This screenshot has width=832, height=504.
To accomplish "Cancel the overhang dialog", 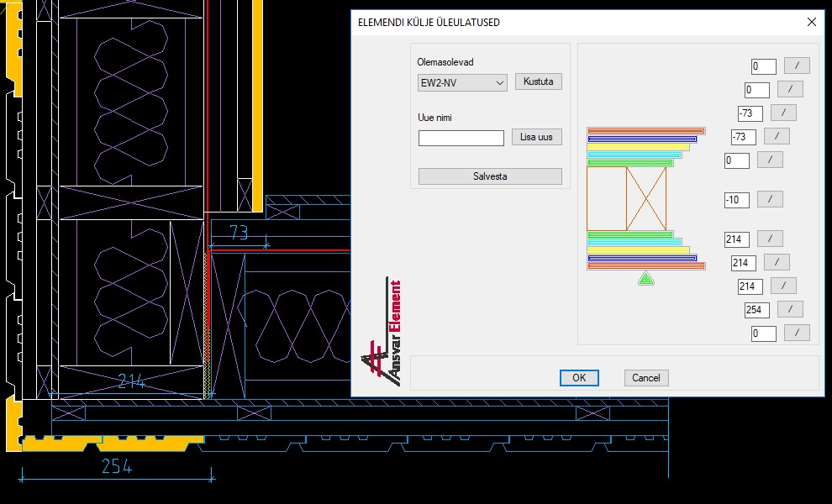I will click(x=645, y=378).
